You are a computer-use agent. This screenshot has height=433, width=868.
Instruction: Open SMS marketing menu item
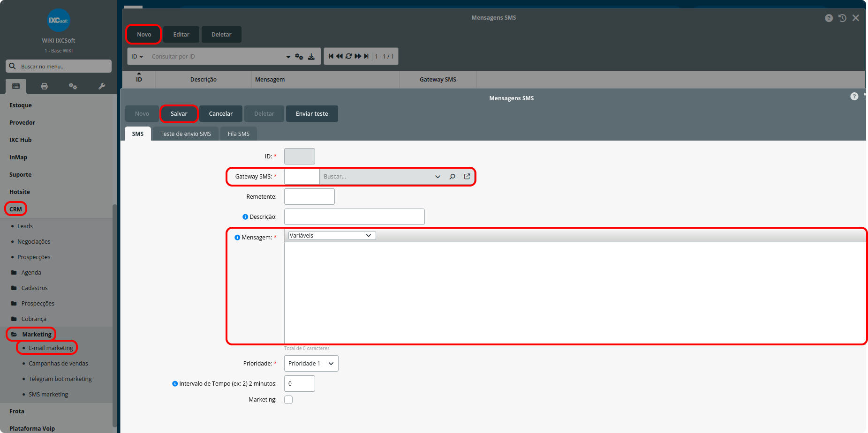click(48, 394)
